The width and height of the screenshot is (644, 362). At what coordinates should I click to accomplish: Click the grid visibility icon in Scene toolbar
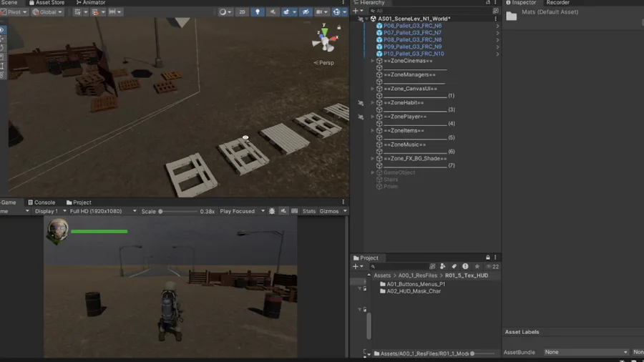77,12
